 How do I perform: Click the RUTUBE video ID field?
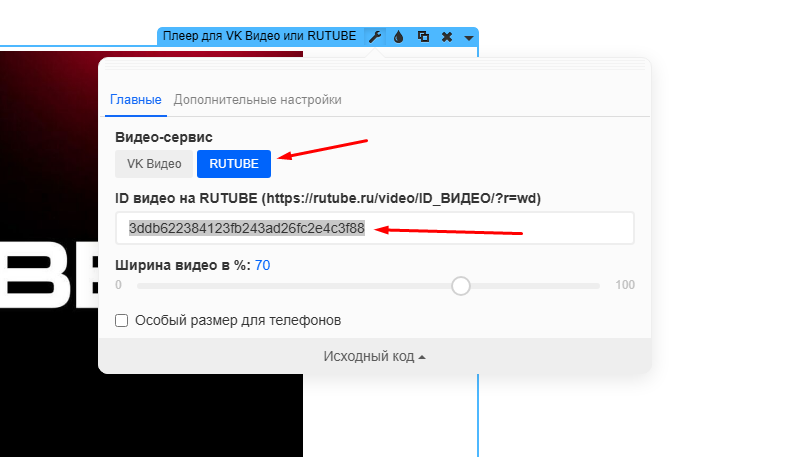[375, 228]
